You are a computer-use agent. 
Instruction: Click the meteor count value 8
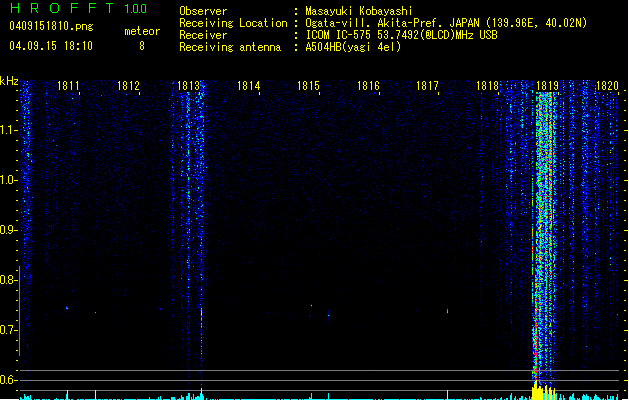click(x=142, y=46)
